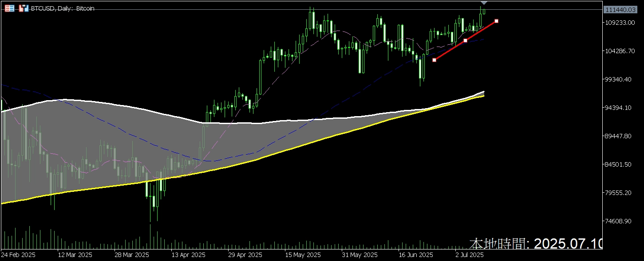
Task: Click the '29 Apr 2025' date label
Action: tap(245, 255)
